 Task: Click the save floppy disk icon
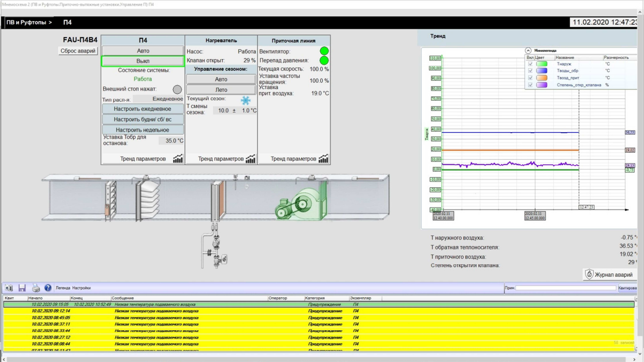[22, 288]
